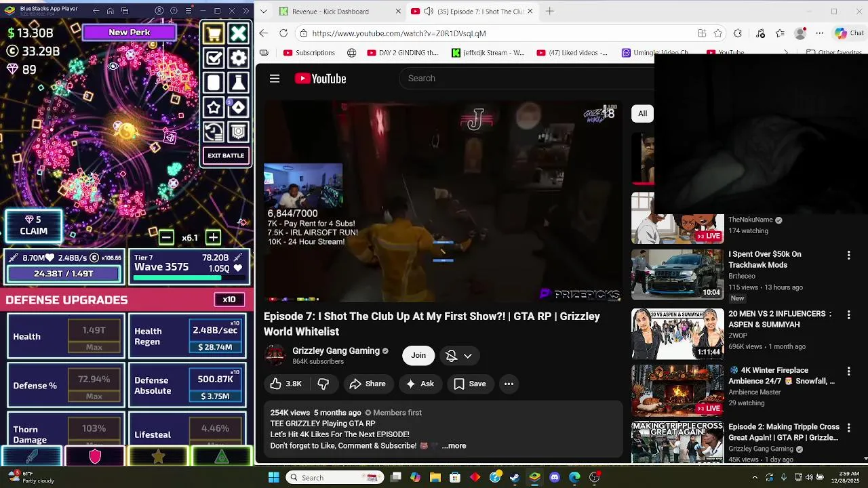Open Edge settings and more menu
The height and width of the screenshot is (488, 868).
[x=820, y=33]
